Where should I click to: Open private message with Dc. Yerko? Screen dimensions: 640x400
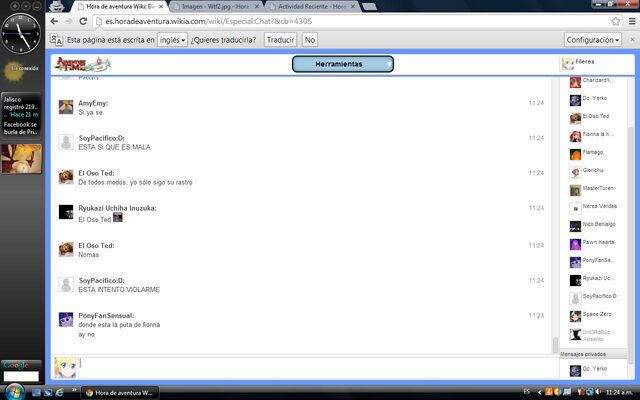pos(593,370)
